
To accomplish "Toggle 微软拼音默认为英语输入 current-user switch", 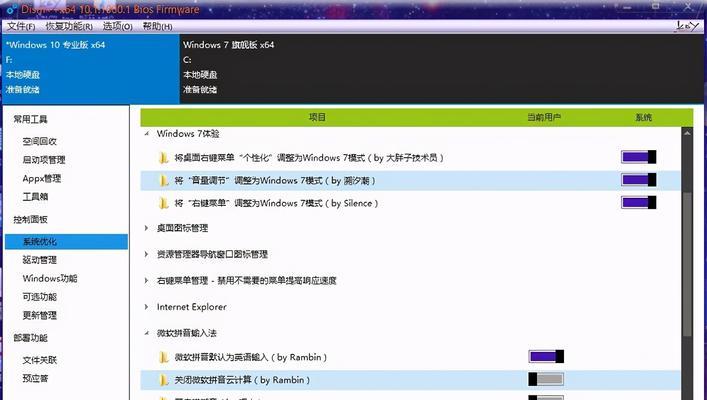I will (546, 356).
